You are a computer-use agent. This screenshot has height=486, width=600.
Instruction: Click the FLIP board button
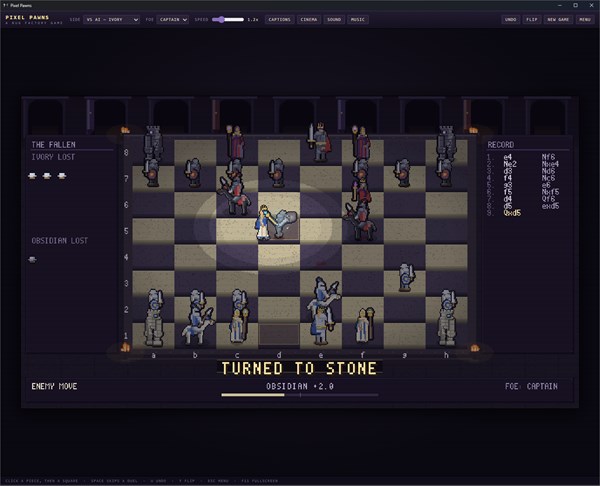pyautogui.click(x=532, y=20)
